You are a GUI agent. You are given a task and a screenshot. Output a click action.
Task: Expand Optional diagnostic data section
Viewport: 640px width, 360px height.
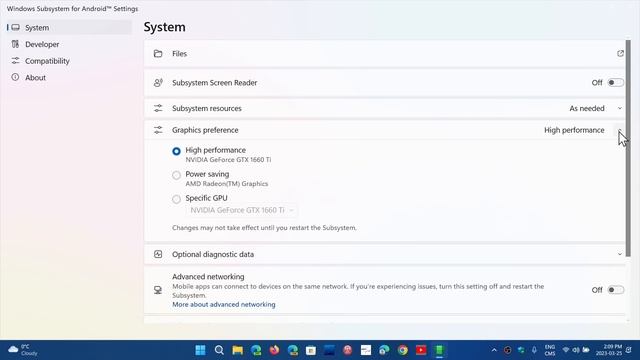620,254
